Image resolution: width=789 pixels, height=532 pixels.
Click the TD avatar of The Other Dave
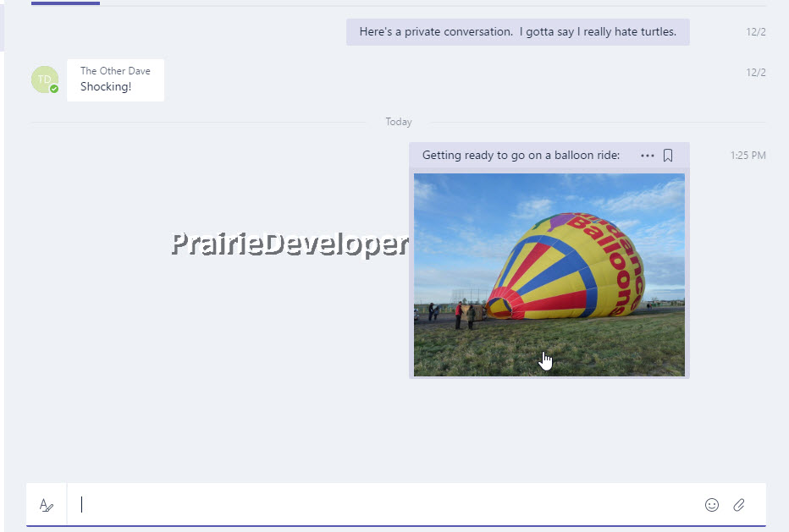[45, 80]
